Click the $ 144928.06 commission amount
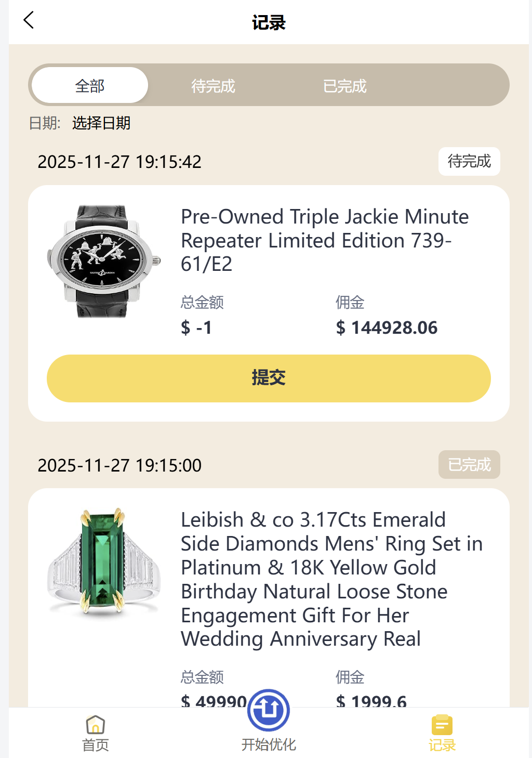This screenshot has height=758, width=532. (x=387, y=328)
